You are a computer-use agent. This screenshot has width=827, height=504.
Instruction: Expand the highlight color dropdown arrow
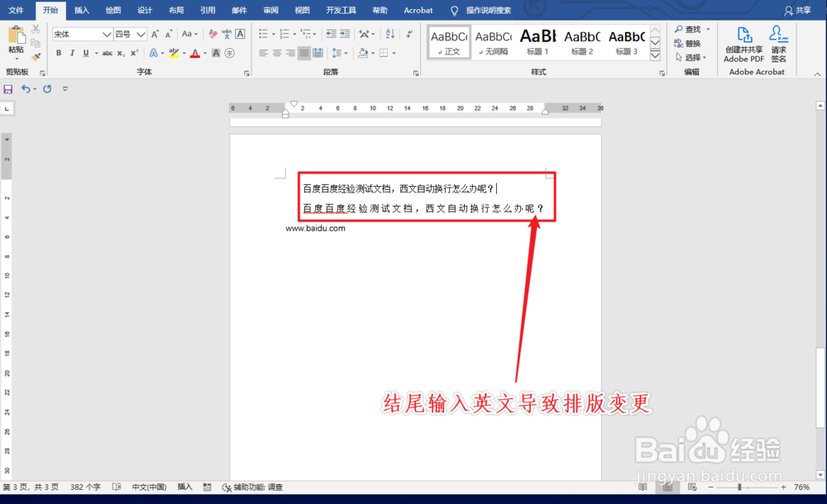coord(184,53)
